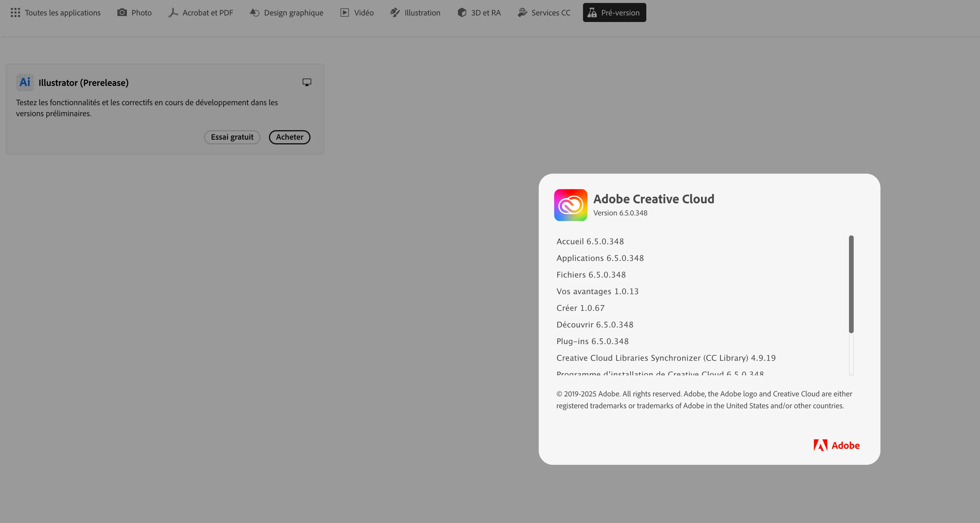Screen dimensions: 980x523
Task: Click the Illustrator (Prerelease) title
Action: pos(83,83)
